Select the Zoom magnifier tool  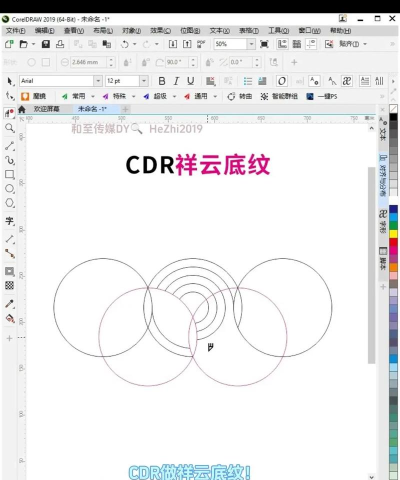tap(10, 128)
